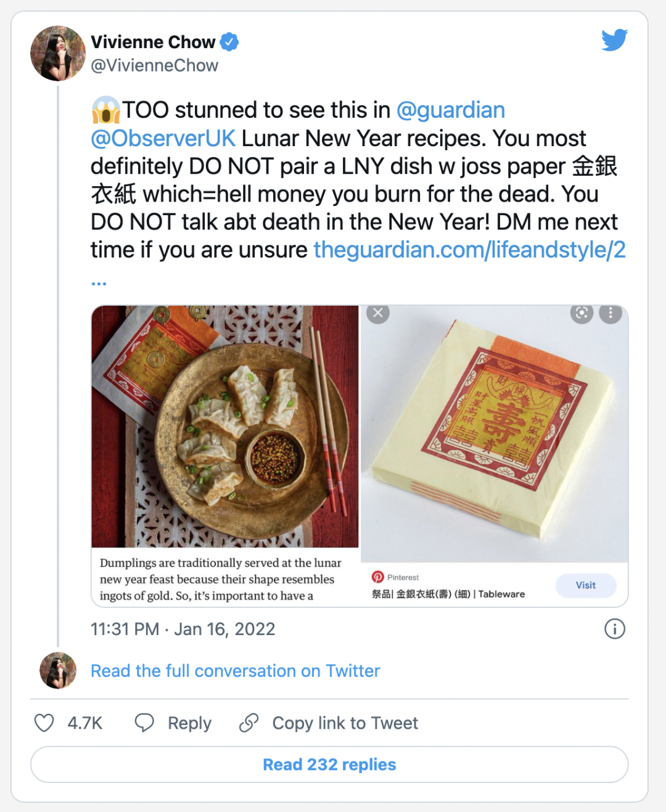Click the blue verified badge
666x812 pixels.
pos(229,42)
